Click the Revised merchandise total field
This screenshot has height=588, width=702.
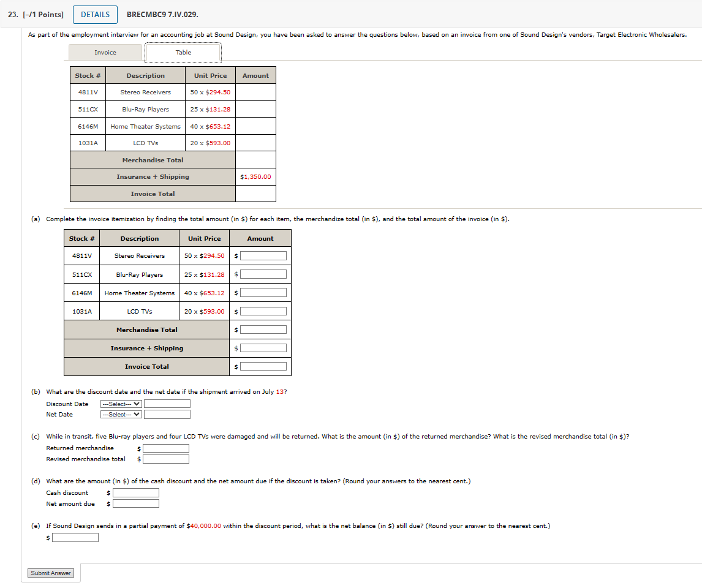(164, 459)
